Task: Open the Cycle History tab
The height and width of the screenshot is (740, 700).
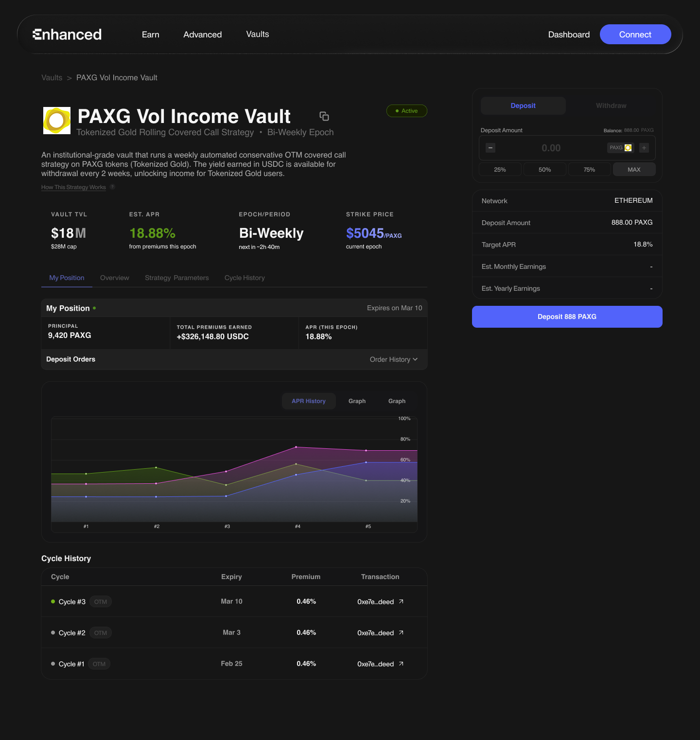Action: [x=245, y=278]
